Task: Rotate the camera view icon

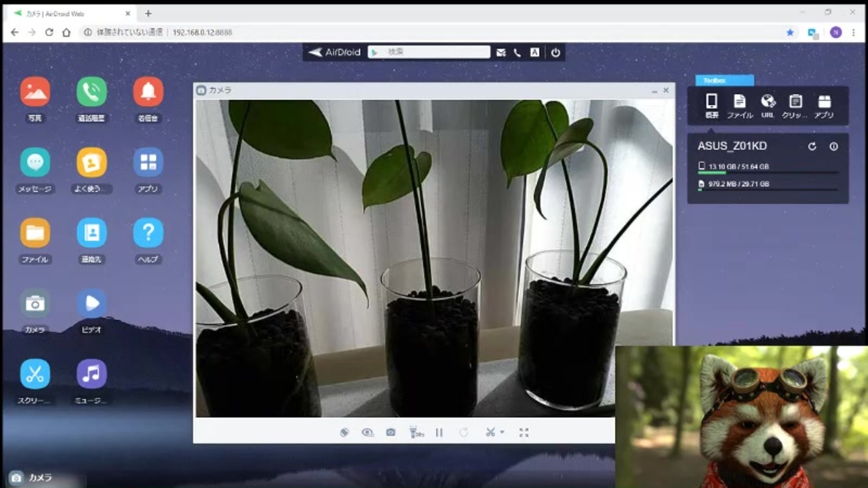Action: tap(344, 432)
